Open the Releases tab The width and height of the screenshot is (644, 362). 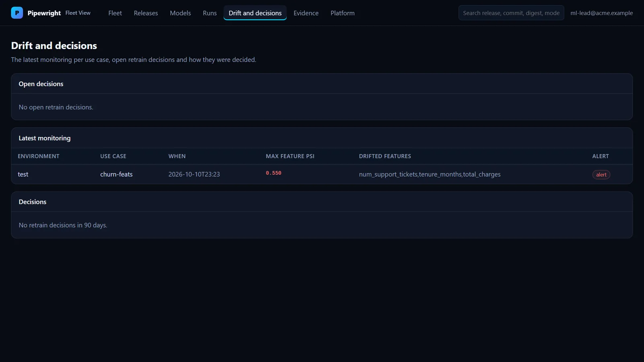click(x=146, y=13)
